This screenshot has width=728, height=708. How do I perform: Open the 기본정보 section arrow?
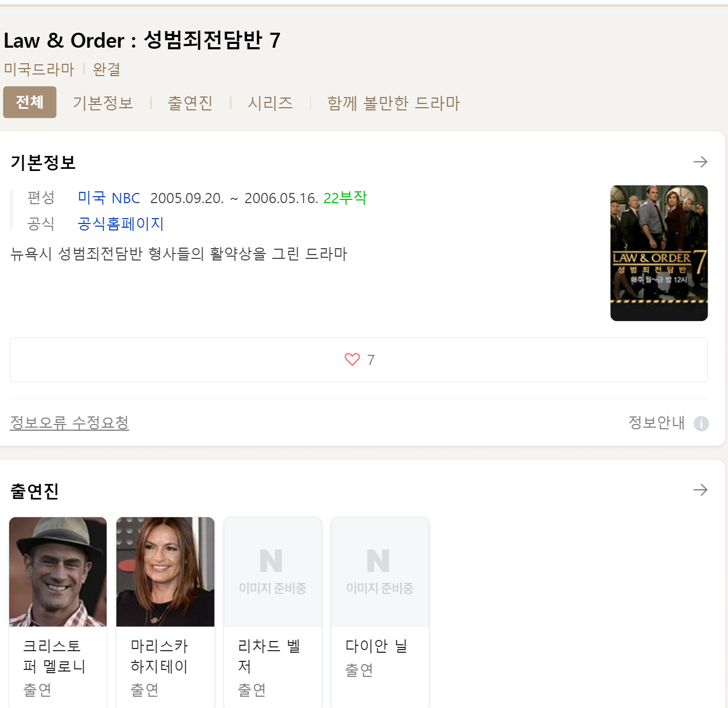[x=700, y=162]
